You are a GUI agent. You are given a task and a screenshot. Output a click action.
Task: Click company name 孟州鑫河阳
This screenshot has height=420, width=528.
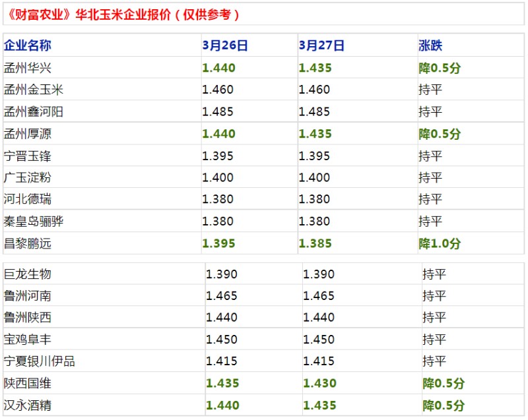(34, 111)
